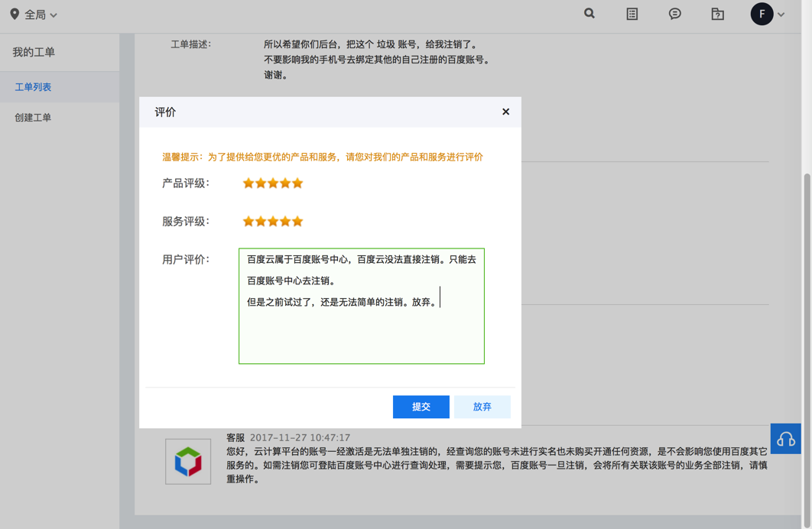Expand the user account dropdown arrow

pos(781,15)
